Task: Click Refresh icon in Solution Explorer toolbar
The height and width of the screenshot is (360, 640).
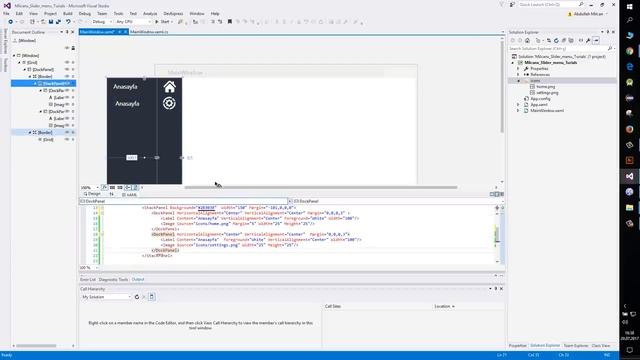Action: [x=556, y=40]
